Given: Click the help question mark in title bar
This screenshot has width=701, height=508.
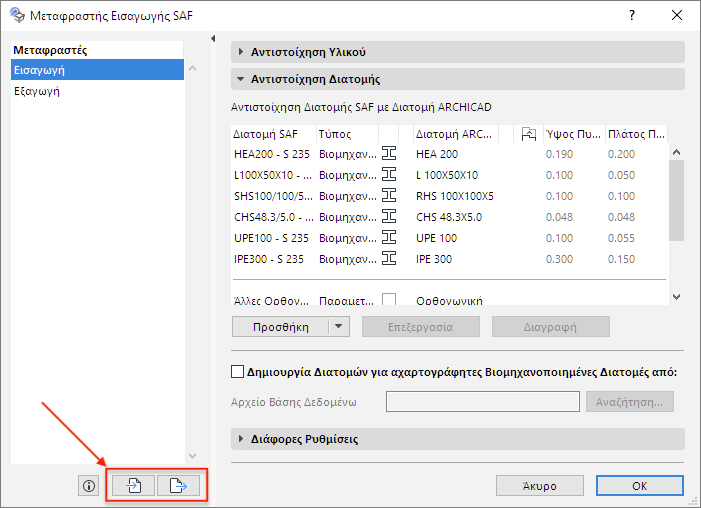Looking at the screenshot, I should tap(632, 16).
